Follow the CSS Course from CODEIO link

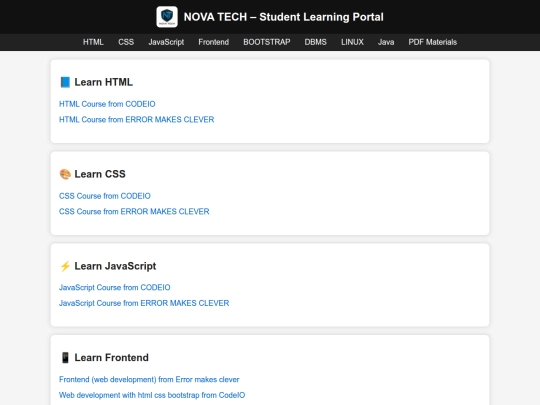(x=105, y=196)
